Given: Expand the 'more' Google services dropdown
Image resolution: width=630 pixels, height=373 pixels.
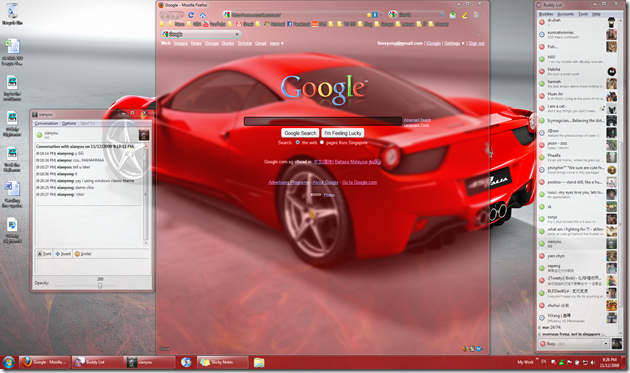Looking at the screenshot, I should point(276,43).
